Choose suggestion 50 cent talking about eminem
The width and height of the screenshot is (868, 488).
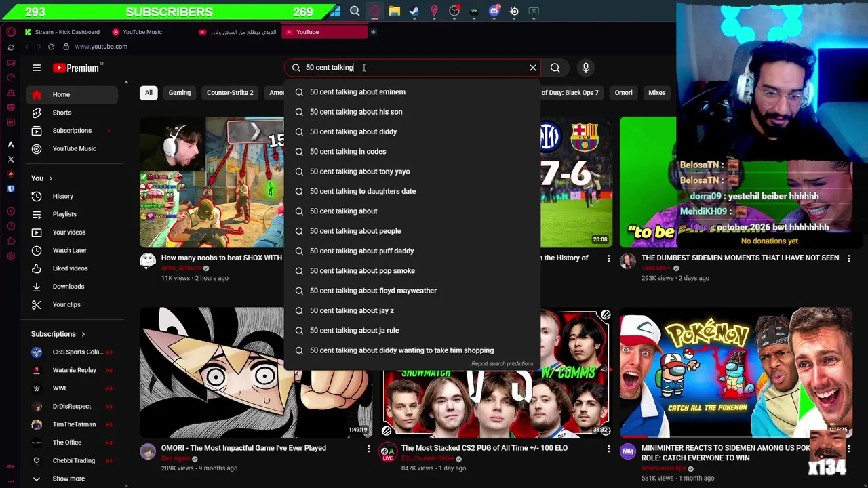(x=412, y=92)
